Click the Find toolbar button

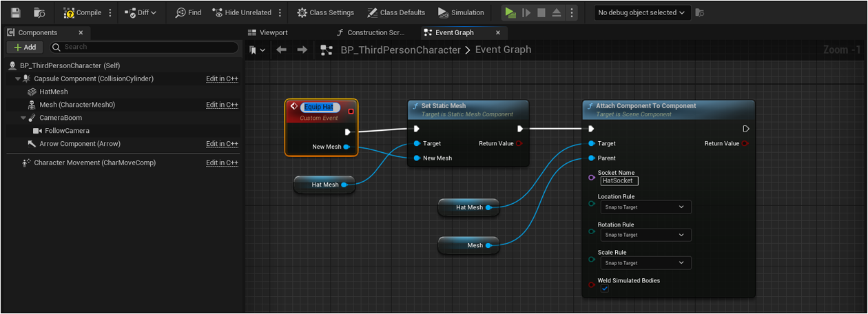(x=188, y=12)
